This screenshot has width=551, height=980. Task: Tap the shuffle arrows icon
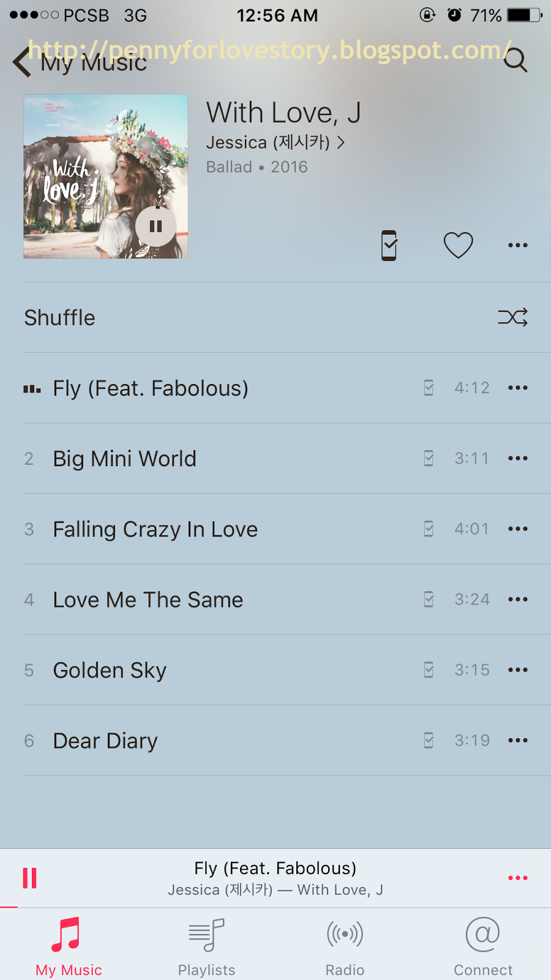[513, 317]
